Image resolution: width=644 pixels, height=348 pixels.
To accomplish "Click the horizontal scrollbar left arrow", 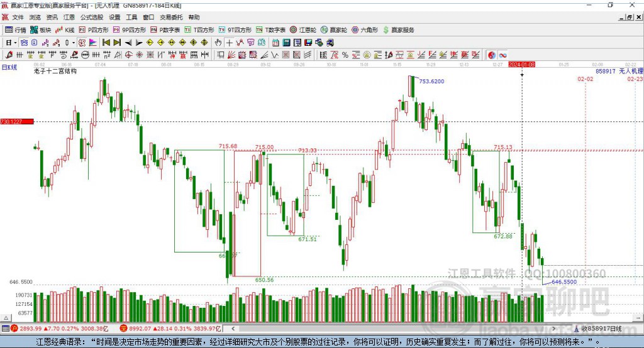I will [233, 329].
